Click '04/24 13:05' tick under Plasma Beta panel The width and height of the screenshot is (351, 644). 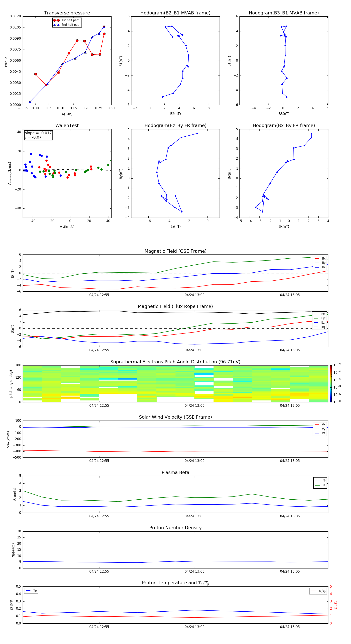pos(290,516)
